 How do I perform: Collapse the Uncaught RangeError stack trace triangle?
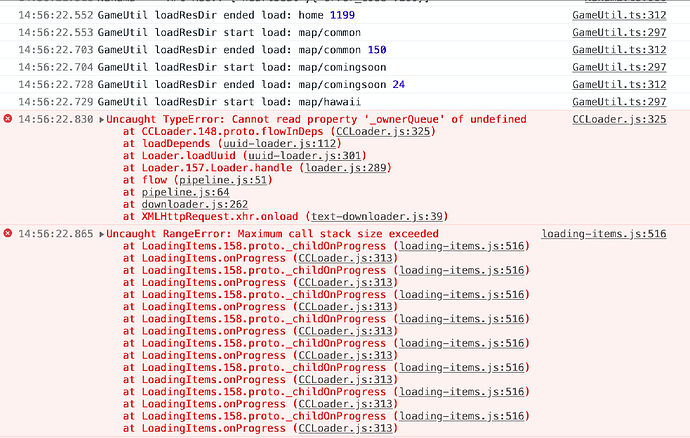(102, 234)
